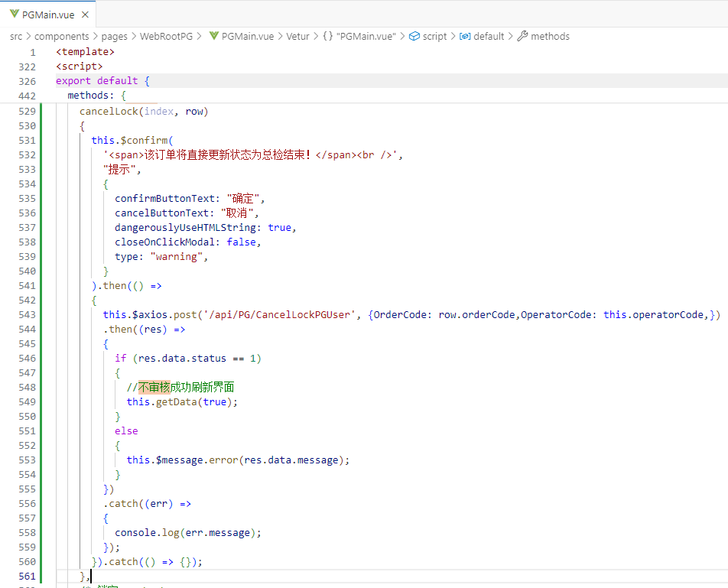Click this.$message.error call on line 553
Image resolution: width=728 pixels, height=588 pixels.
238,460
